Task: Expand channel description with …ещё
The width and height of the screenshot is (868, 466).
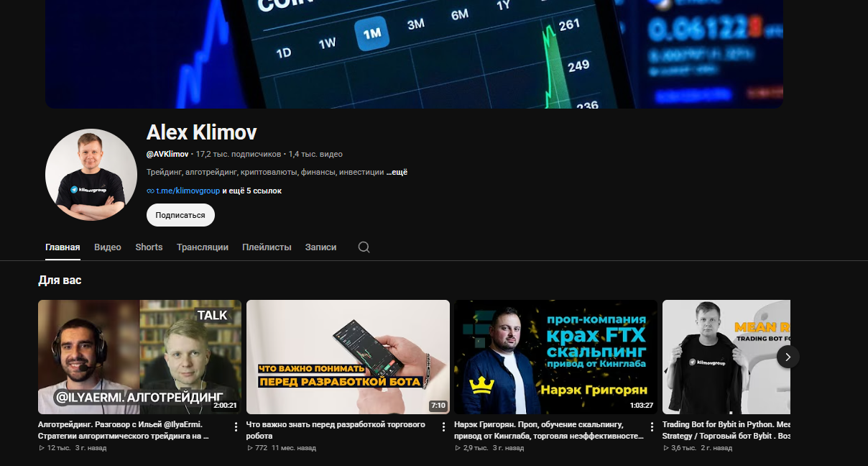Action: (397, 173)
